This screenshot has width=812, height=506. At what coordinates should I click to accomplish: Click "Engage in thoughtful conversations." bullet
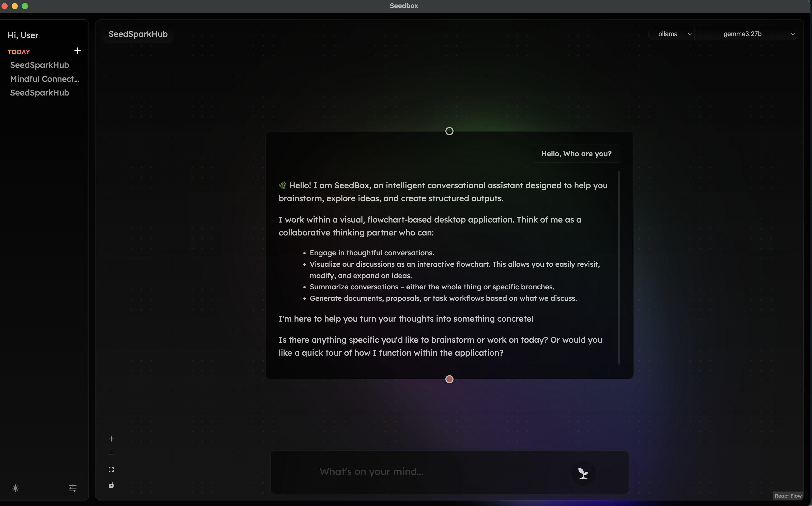coord(371,253)
